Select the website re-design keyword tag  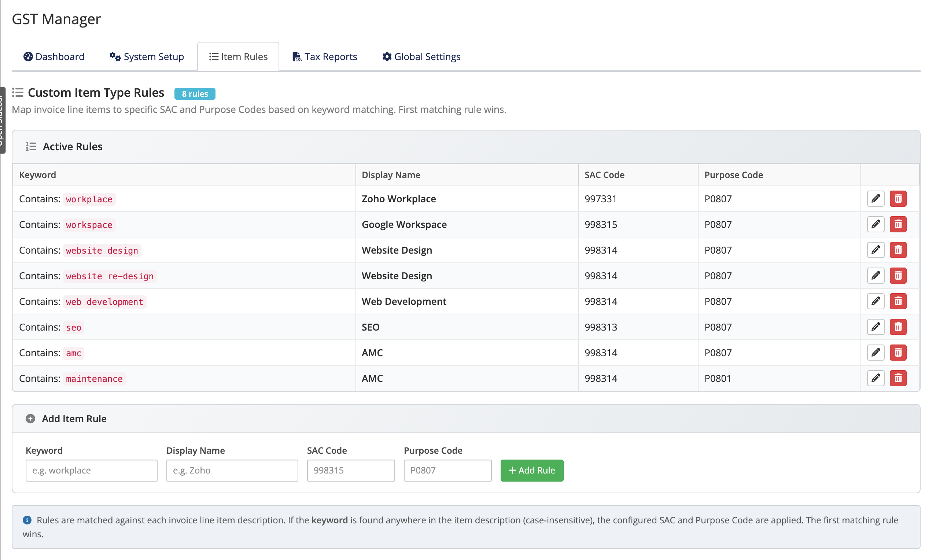pos(110,276)
